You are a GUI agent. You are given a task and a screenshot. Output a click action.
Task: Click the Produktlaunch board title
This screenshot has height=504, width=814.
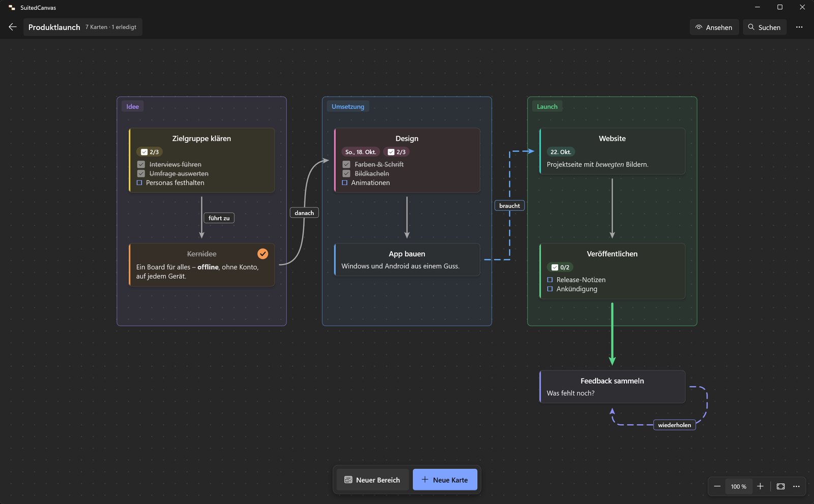[54, 27]
